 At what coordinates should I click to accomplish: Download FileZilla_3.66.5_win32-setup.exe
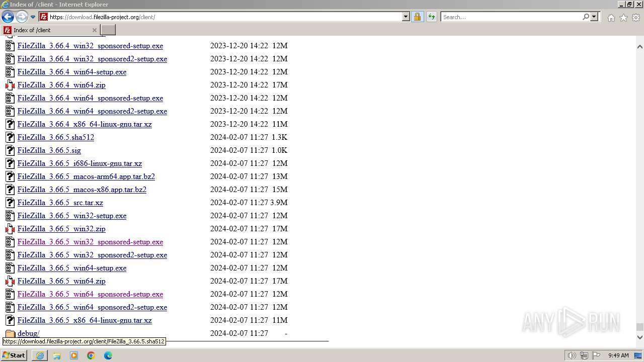(x=72, y=216)
